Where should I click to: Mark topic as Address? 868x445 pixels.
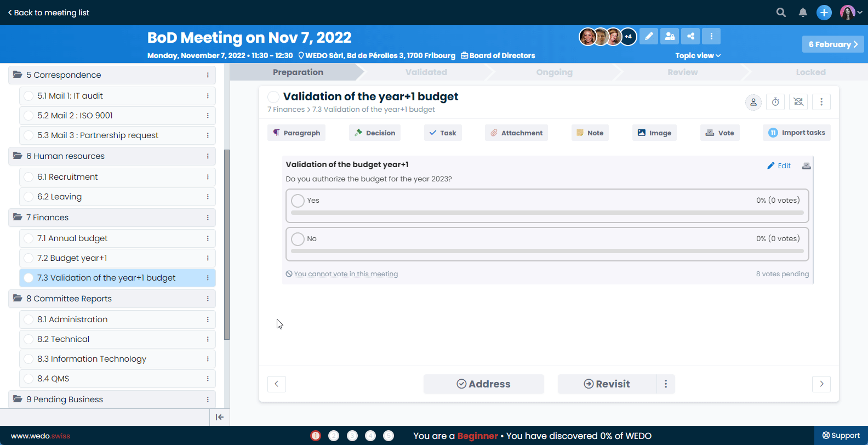484,384
